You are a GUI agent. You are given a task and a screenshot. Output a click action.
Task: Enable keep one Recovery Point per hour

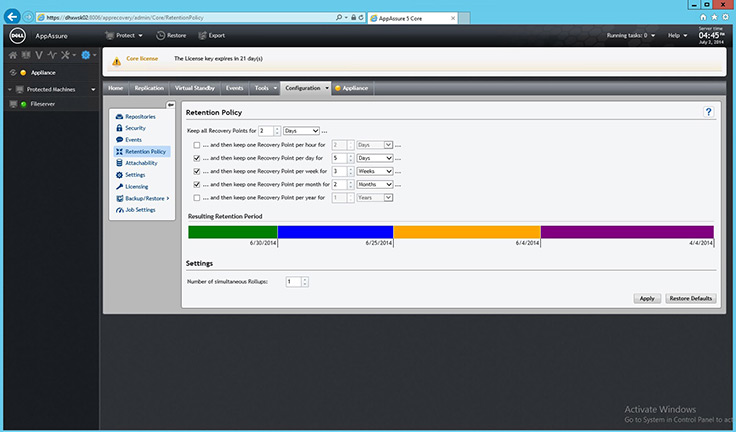point(197,145)
